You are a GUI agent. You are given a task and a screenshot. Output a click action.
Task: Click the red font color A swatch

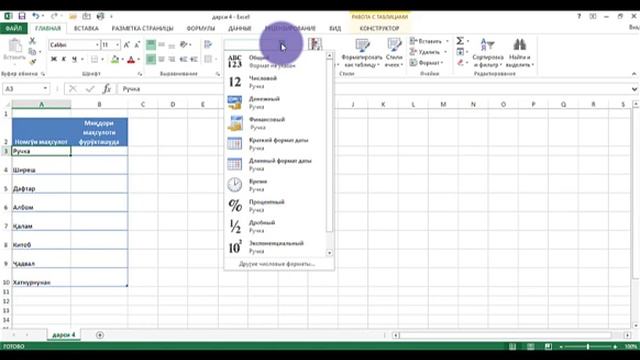pos(131,60)
